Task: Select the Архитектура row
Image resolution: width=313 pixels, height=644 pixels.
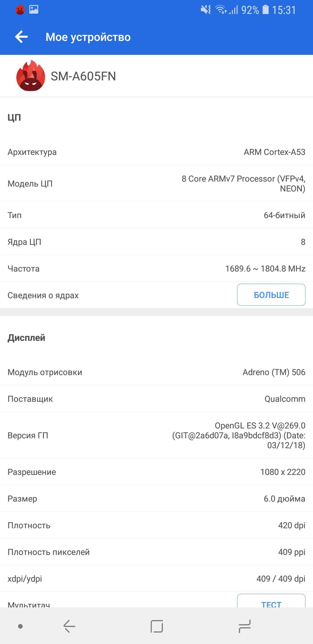Action: 156,152
